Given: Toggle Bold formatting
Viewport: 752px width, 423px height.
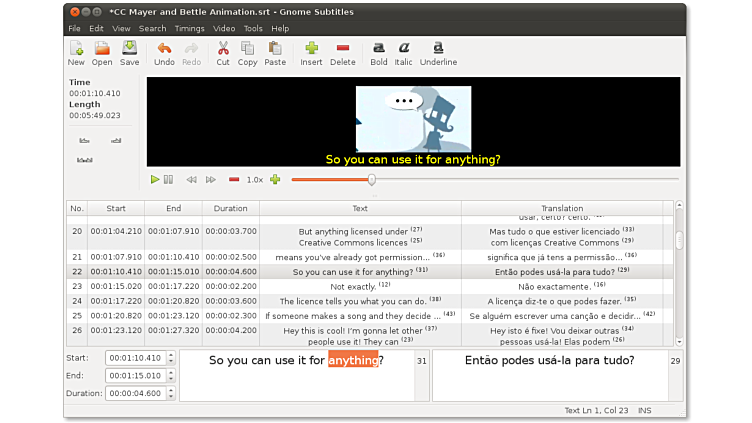Looking at the screenshot, I should point(378,52).
